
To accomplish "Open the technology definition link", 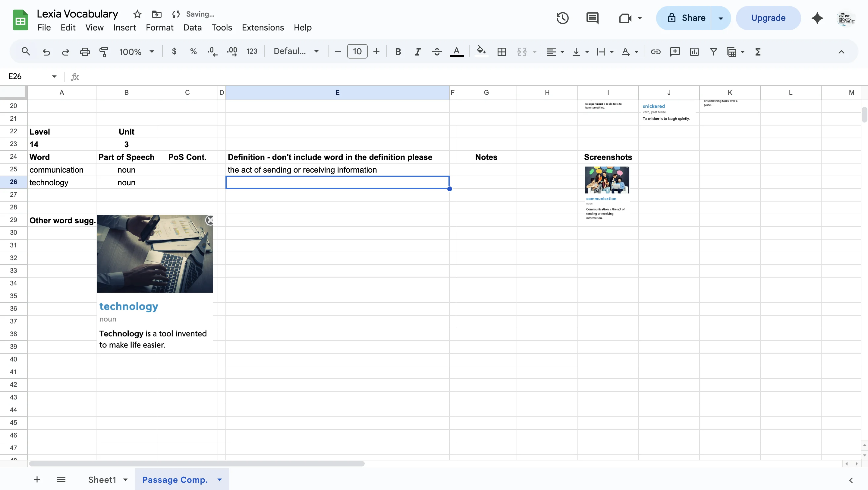I will (x=128, y=306).
